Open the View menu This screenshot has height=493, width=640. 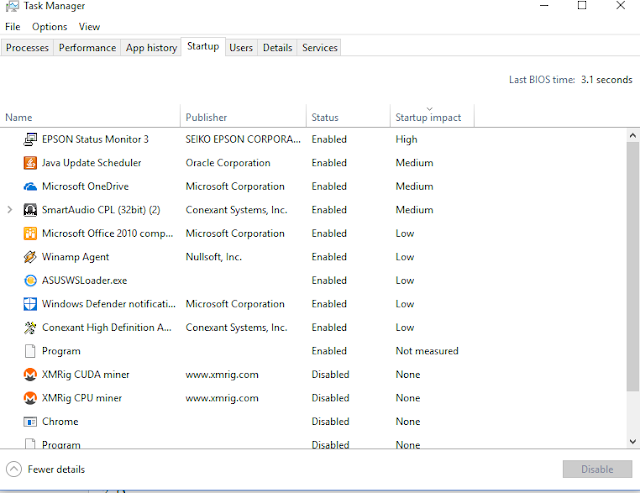(89, 27)
